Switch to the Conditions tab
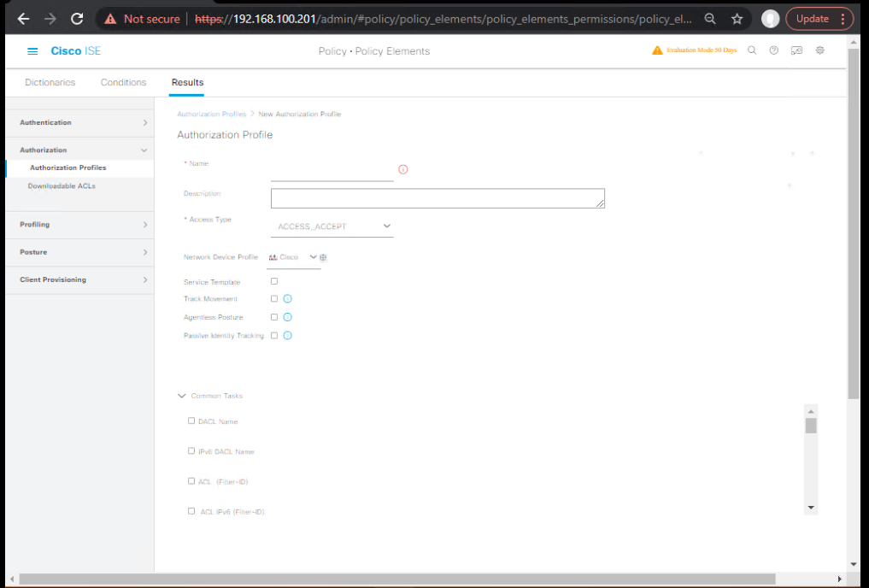 pyautogui.click(x=123, y=82)
